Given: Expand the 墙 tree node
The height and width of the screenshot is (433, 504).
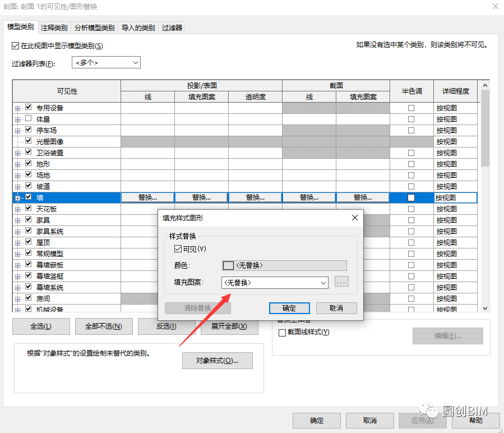Looking at the screenshot, I should coord(17,198).
